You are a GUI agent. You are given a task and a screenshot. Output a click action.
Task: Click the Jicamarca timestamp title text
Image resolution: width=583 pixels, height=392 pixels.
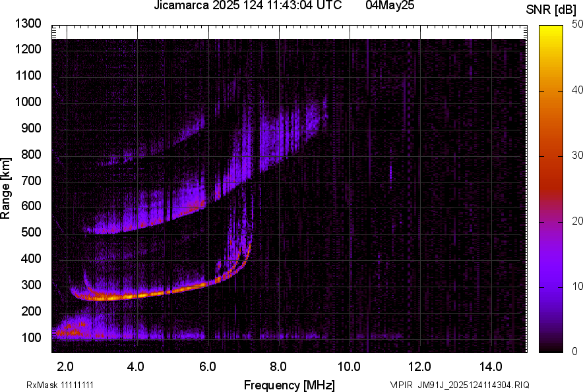click(x=247, y=5)
